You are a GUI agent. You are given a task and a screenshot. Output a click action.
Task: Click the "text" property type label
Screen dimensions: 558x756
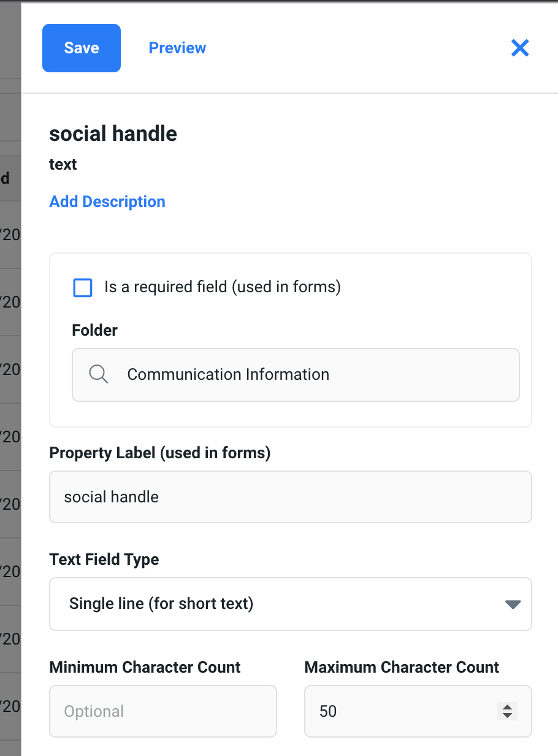point(63,164)
